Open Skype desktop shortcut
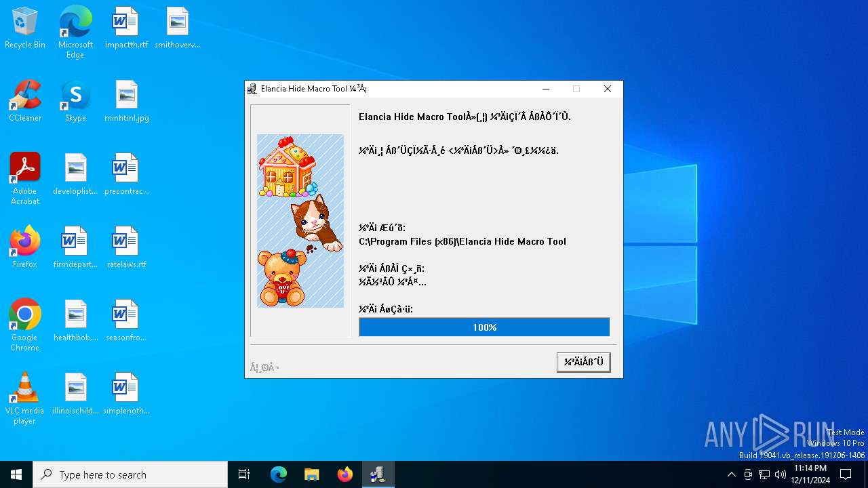The image size is (868, 488). point(75,102)
